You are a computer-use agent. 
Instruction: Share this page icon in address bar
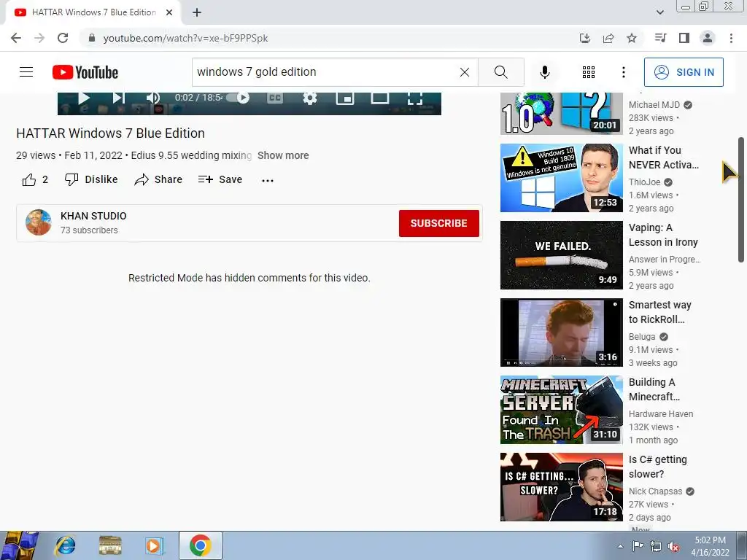click(608, 38)
